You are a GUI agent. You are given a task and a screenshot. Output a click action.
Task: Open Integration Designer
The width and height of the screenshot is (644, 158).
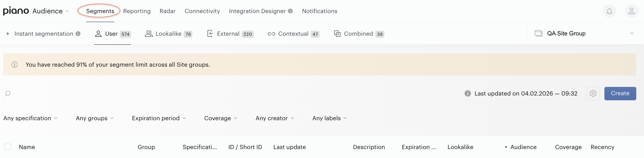click(257, 11)
